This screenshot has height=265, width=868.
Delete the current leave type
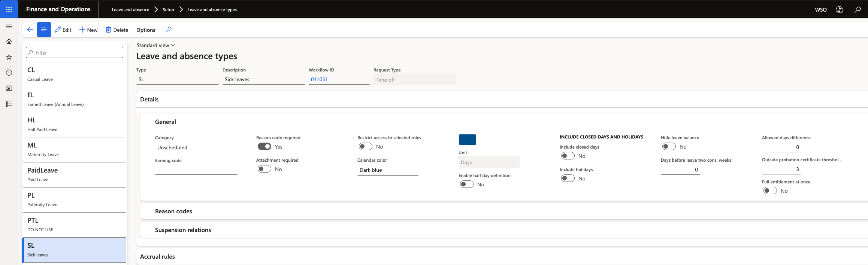[x=117, y=30]
